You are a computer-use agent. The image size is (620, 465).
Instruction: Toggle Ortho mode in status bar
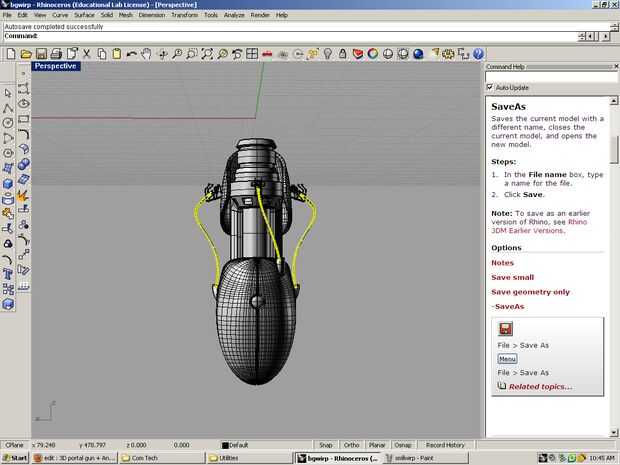351,445
